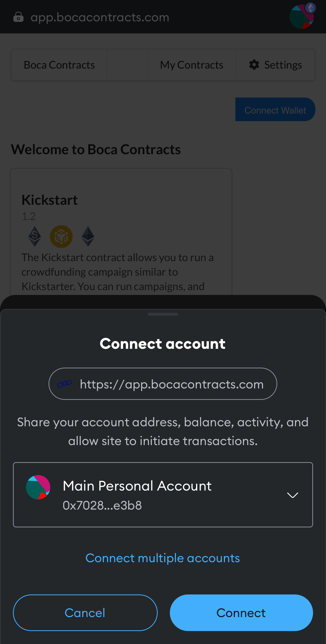Expand the account selector chevron
The height and width of the screenshot is (644, 326).
click(292, 495)
